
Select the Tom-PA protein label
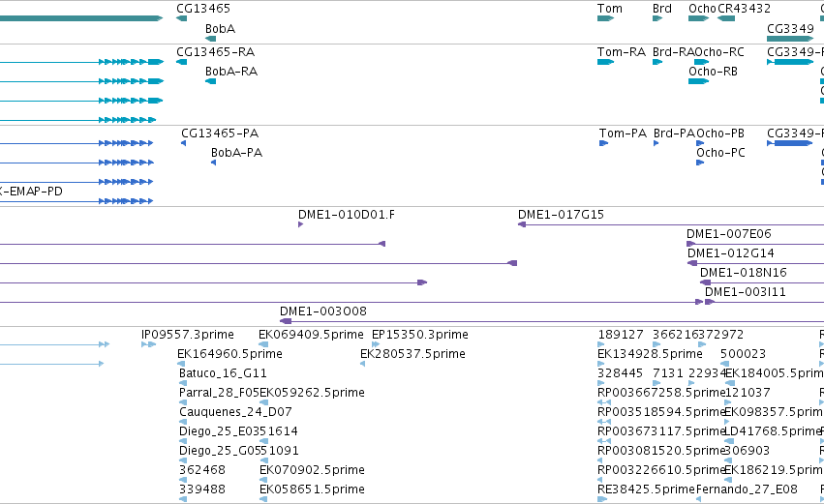coord(623,133)
